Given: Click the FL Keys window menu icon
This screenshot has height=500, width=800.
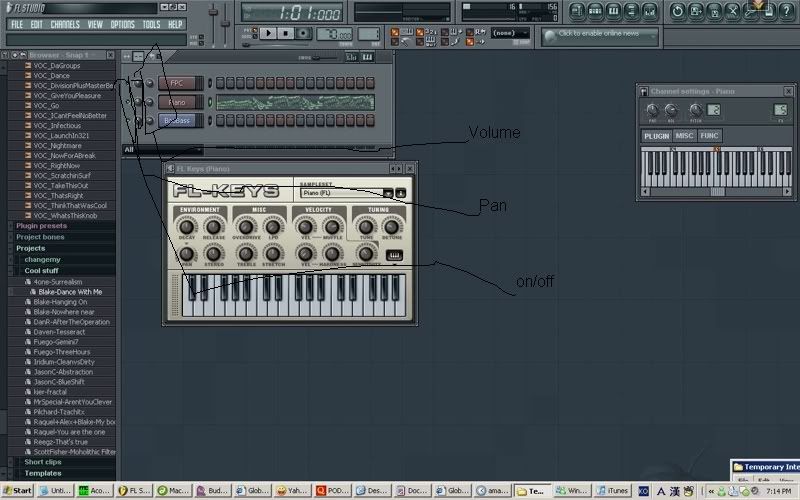Looking at the screenshot, I should point(170,168).
